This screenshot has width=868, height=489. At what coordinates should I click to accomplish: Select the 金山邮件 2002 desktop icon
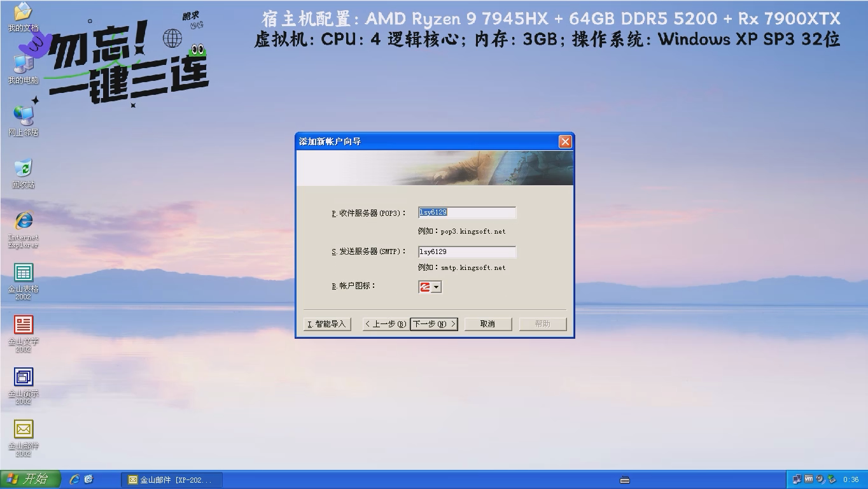[23, 438]
